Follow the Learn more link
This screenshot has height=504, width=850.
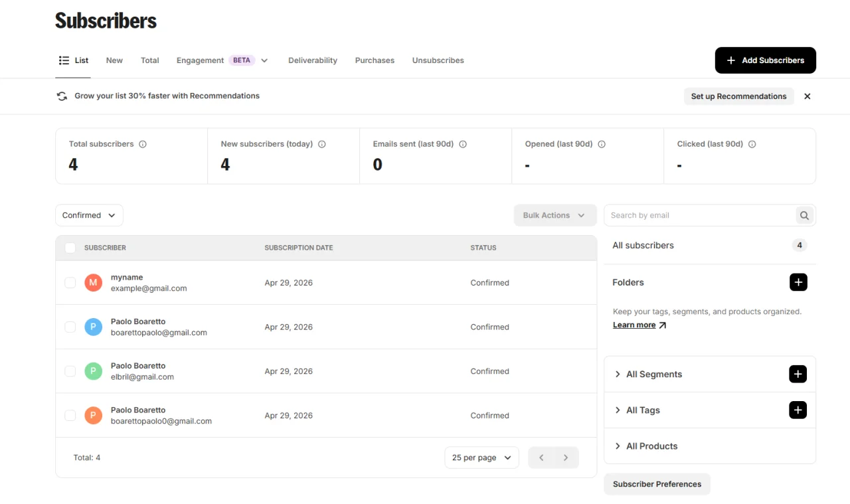(639, 325)
